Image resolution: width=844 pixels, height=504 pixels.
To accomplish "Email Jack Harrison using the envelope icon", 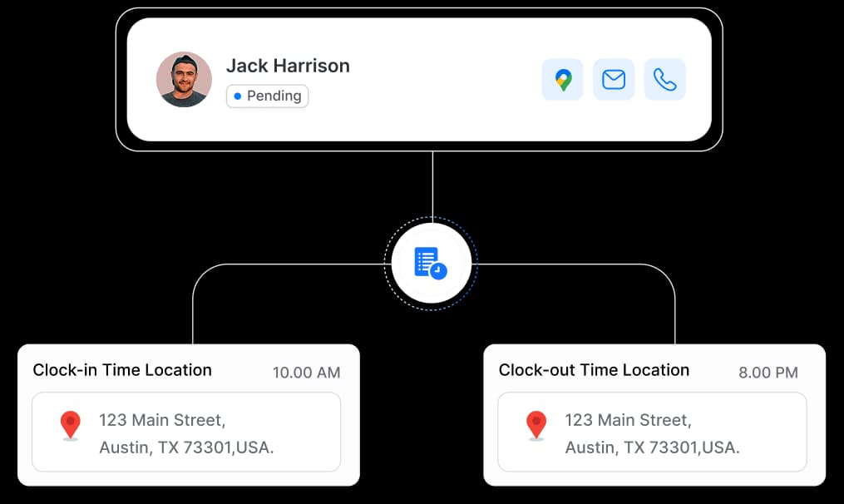I will (x=614, y=80).
